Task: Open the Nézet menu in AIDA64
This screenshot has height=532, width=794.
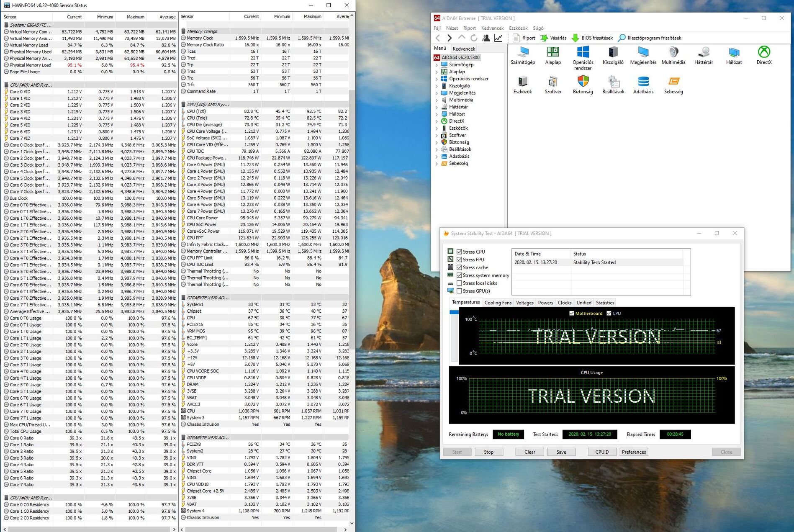Action: pos(452,28)
